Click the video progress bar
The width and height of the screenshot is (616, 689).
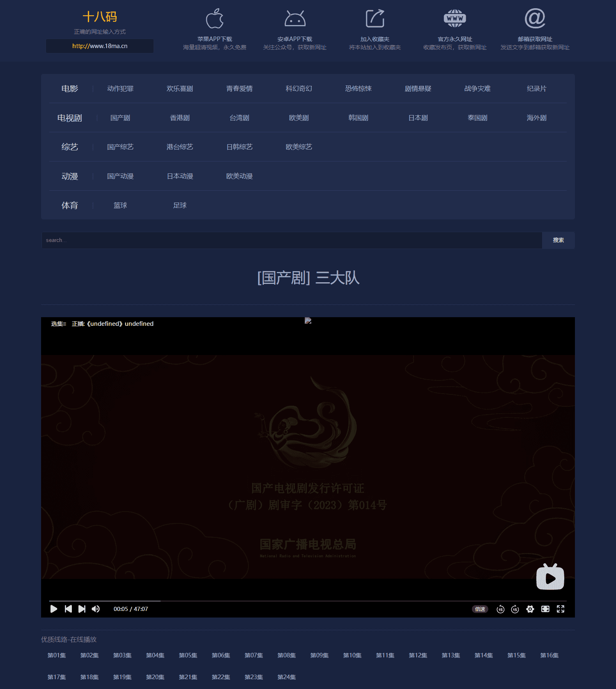pyautogui.click(x=308, y=601)
